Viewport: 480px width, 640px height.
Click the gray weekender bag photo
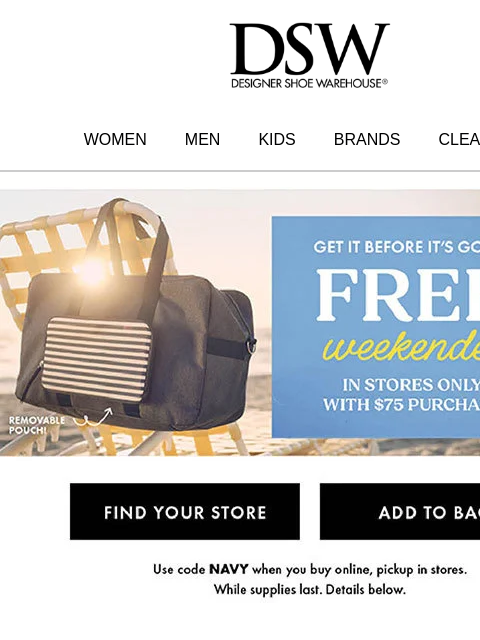135,322
